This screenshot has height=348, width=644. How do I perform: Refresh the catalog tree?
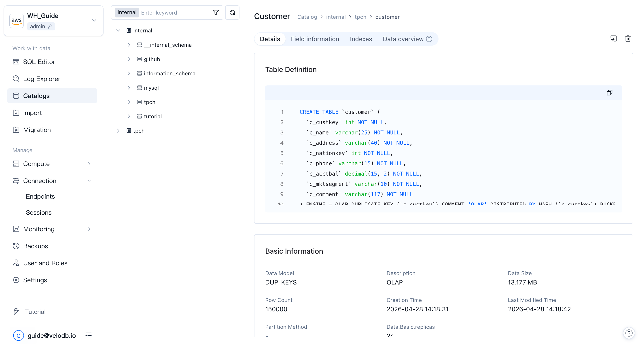[x=232, y=12]
